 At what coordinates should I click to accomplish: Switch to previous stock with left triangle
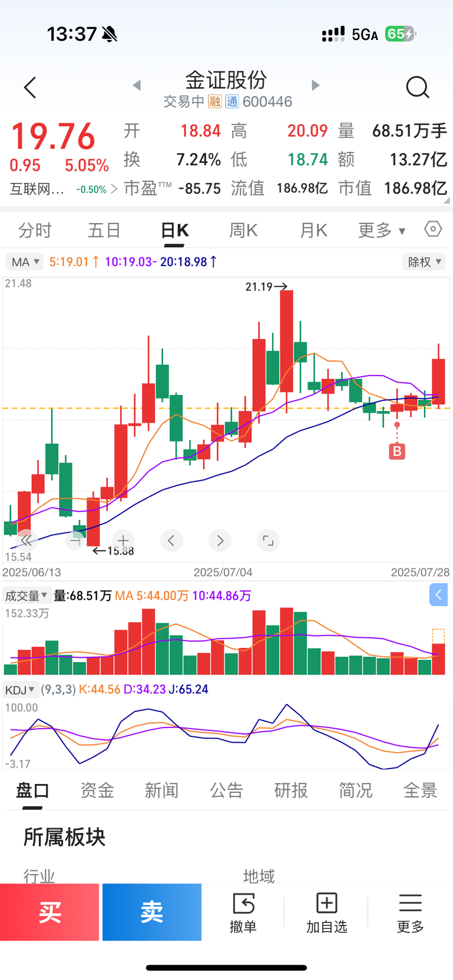coord(137,85)
